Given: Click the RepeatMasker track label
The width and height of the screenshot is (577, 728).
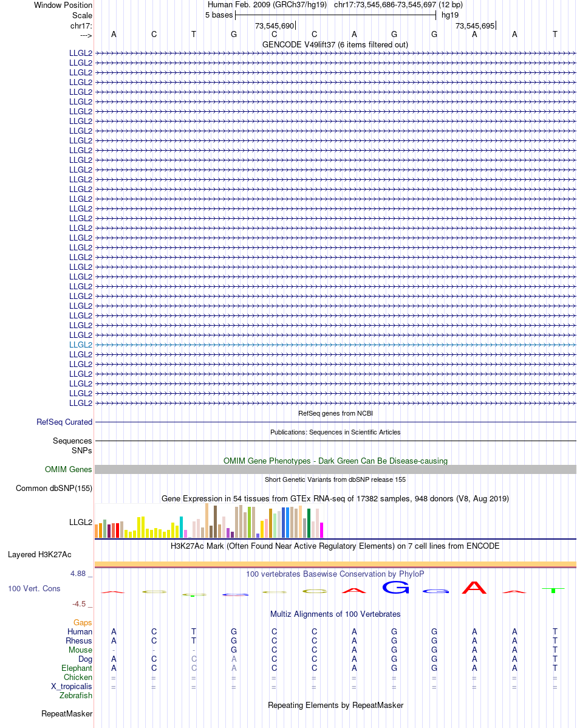Looking at the screenshot, I should (x=67, y=713).
